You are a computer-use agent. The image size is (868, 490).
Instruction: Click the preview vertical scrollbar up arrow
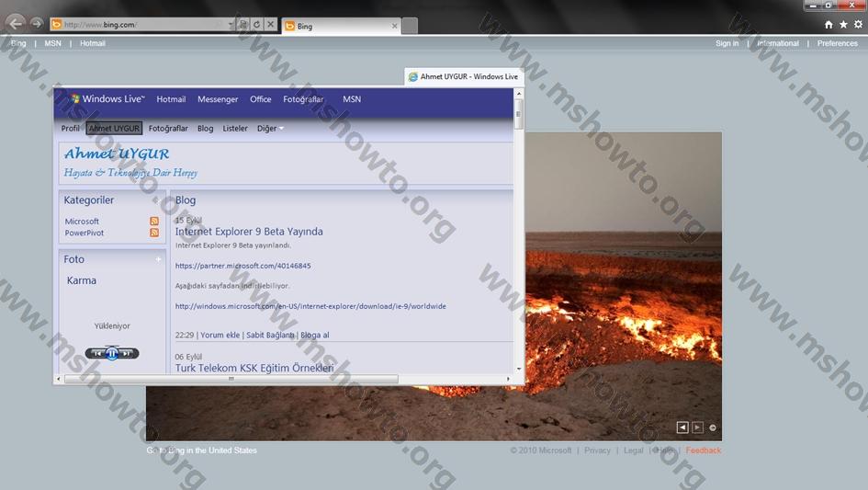point(519,94)
